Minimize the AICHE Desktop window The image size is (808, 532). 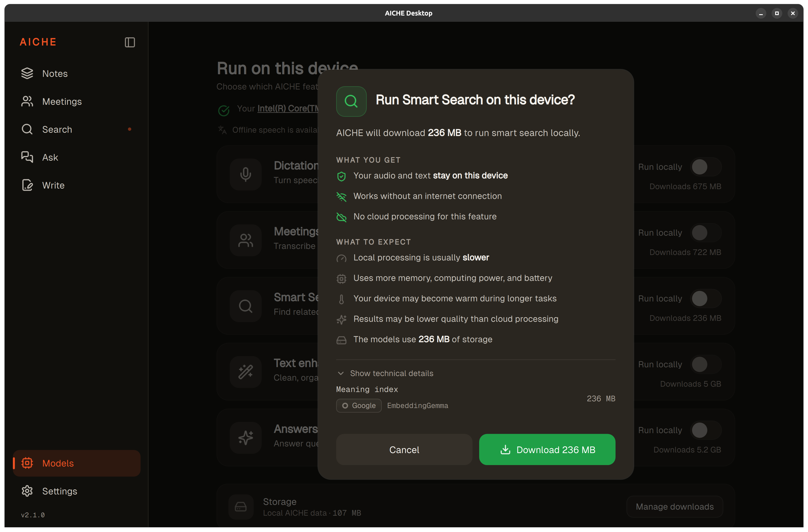(x=761, y=13)
